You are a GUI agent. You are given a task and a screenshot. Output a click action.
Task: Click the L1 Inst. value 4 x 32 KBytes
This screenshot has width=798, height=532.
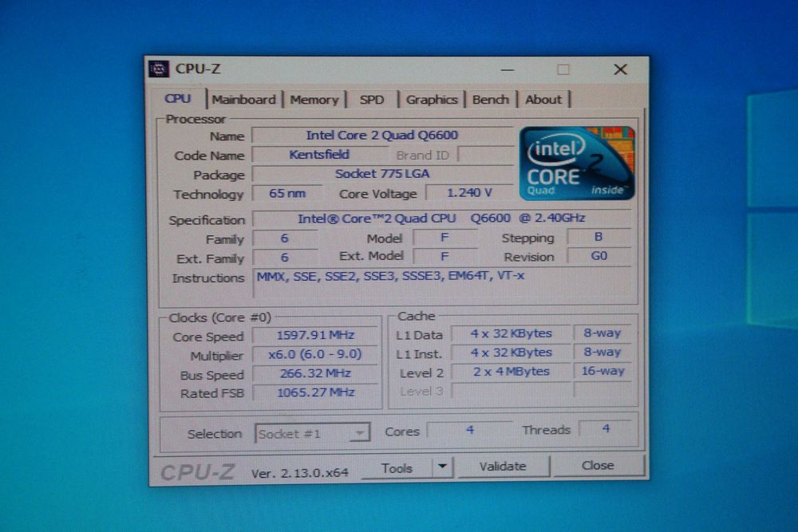[x=511, y=353]
